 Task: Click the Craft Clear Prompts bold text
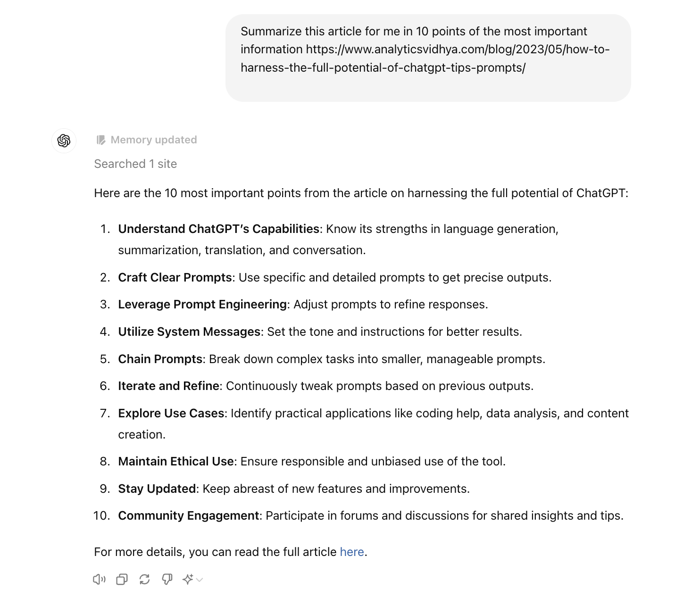pyautogui.click(x=175, y=277)
